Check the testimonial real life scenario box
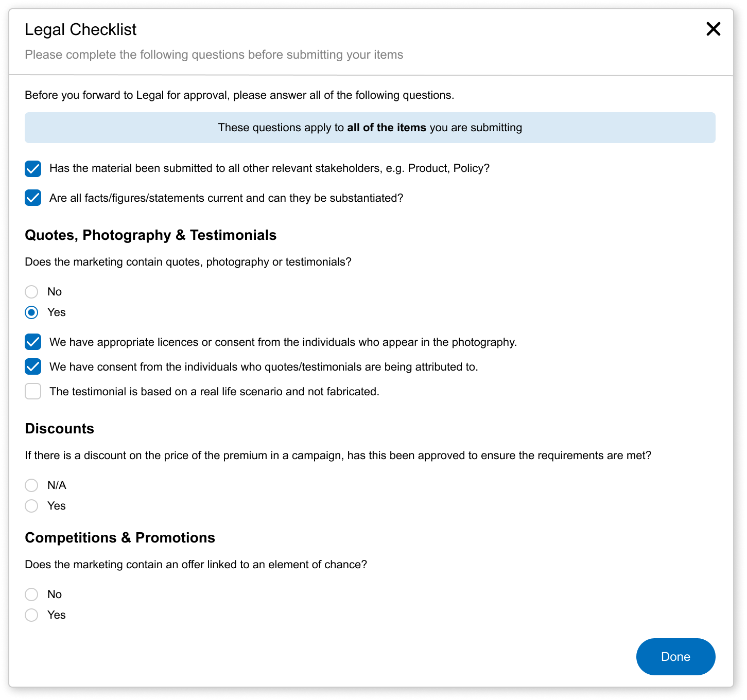Viewport: 747px width, 700px height. pyautogui.click(x=33, y=392)
